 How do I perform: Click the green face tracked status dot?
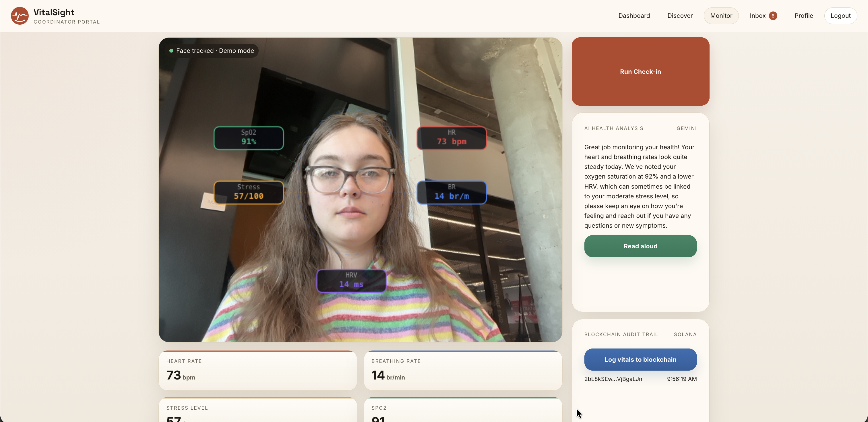[x=171, y=51]
